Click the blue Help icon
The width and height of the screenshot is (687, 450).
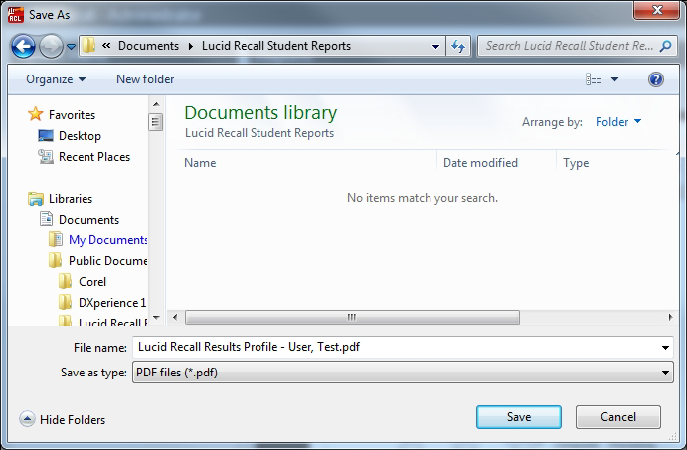click(x=655, y=79)
